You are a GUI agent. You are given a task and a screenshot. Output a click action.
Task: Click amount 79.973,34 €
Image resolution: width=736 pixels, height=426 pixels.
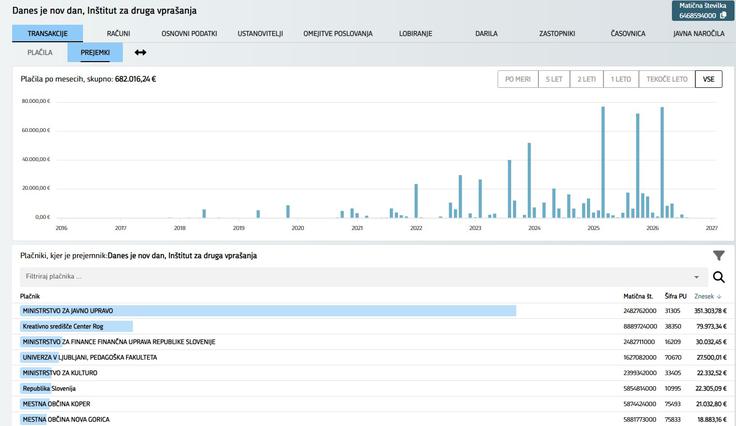click(x=712, y=326)
